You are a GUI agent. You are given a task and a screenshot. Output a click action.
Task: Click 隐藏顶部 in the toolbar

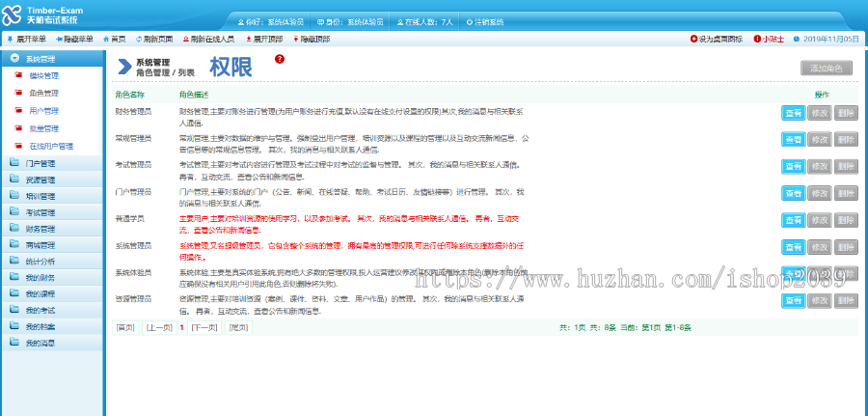click(312, 40)
